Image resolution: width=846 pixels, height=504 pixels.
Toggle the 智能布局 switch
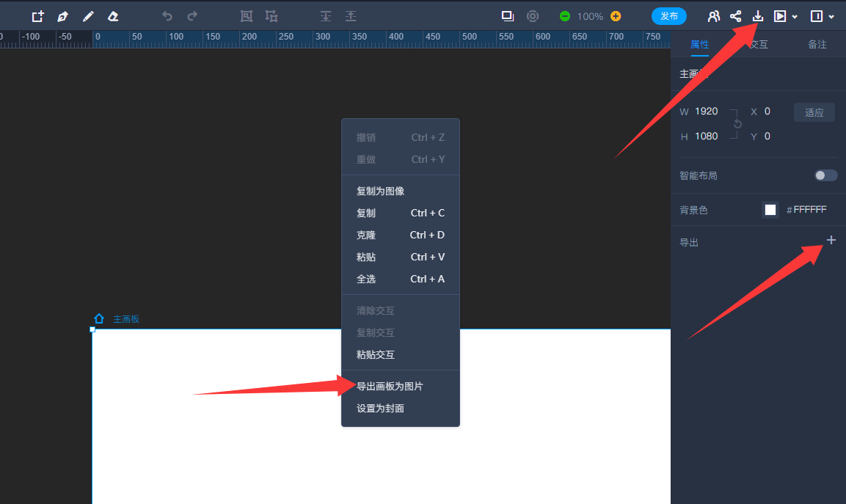(825, 175)
